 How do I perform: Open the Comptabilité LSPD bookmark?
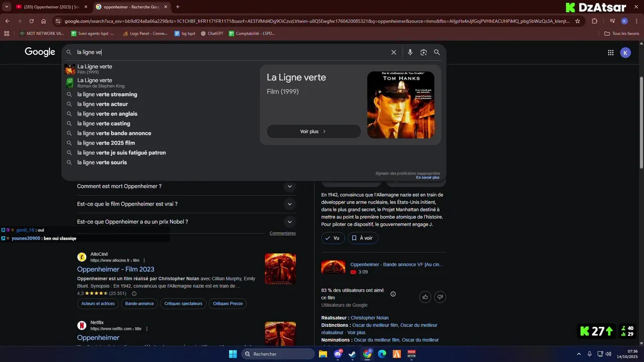[x=252, y=34]
